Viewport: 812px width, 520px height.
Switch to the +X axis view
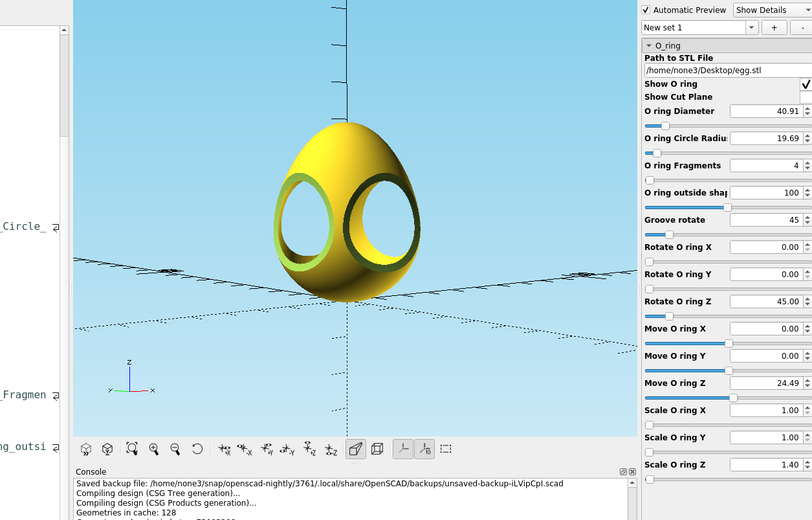[224, 449]
